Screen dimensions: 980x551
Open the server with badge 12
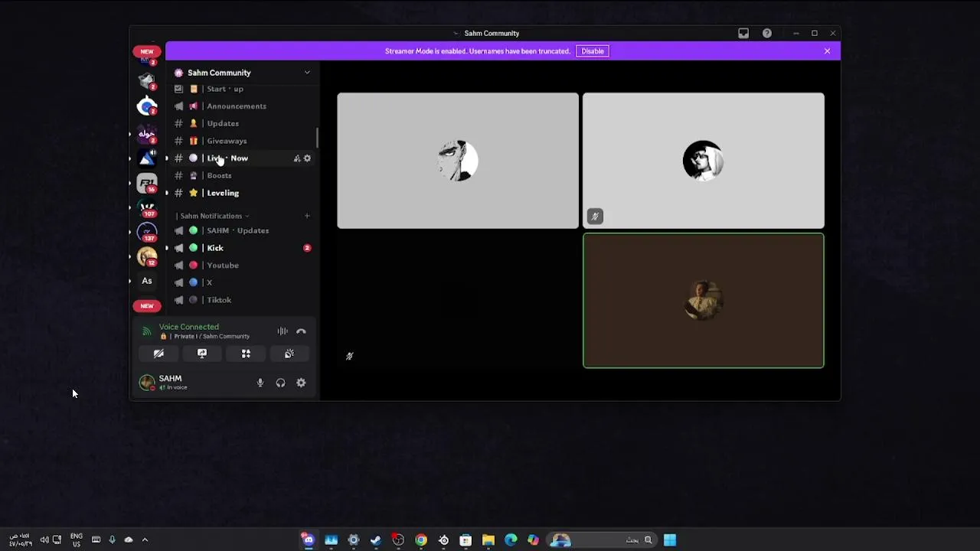click(147, 256)
